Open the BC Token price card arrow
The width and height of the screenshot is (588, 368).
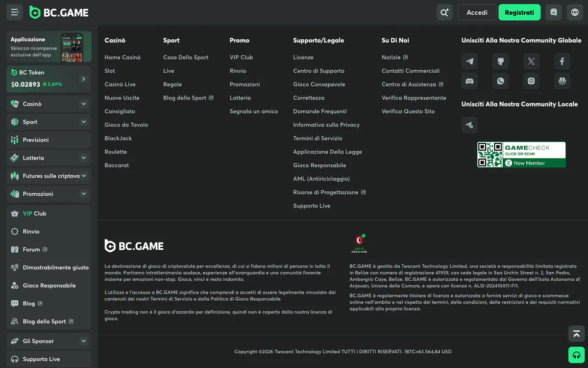pyautogui.click(x=83, y=79)
